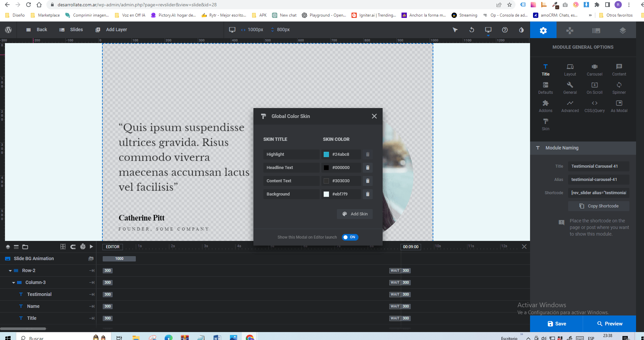
Task: Open the Spinner settings section
Action: tap(619, 88)
